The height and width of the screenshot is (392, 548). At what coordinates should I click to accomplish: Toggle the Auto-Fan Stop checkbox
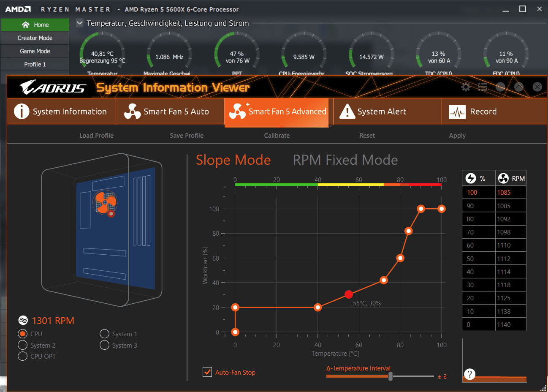click(x=207, y=372)
